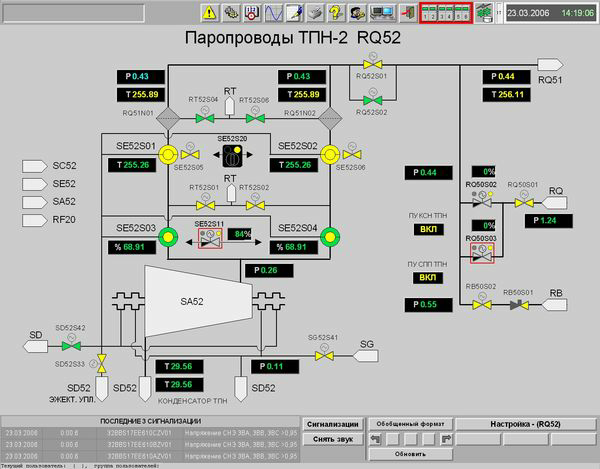Click the printer icon in toolbar
The height and width of the screenshot is (469, 600).
315,13
